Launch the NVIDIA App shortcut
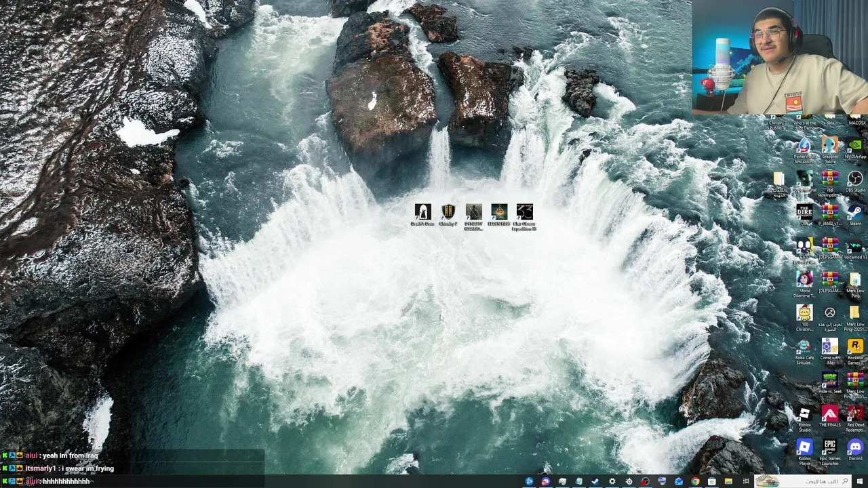Screen dimensions: 868x488 pos(855,148)
